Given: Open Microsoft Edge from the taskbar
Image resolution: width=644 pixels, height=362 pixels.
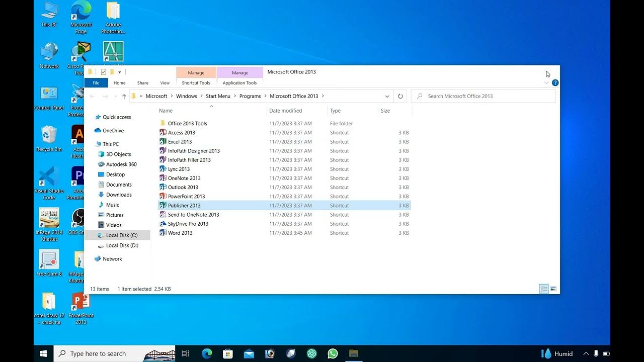Looking at the screenshot, I should pos(207,353).
